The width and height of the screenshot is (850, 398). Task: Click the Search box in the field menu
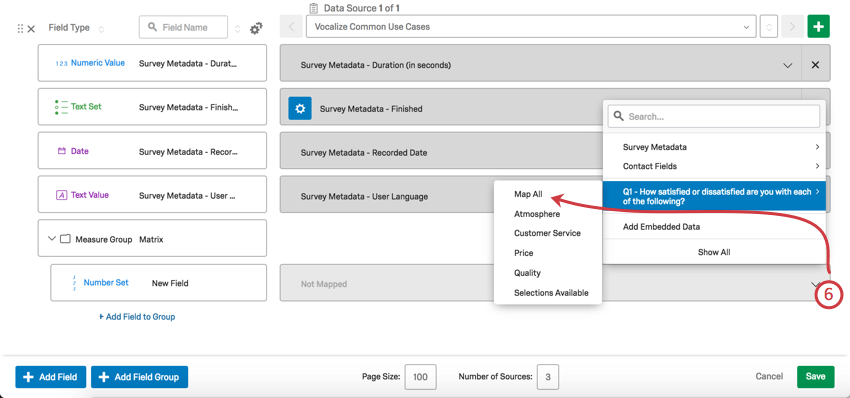(714, 117)
